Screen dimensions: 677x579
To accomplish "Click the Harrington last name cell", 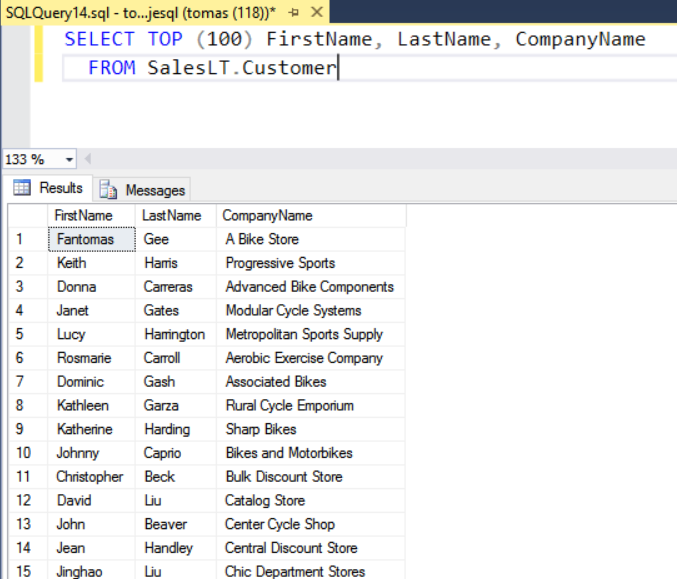I will coord(176,334).
